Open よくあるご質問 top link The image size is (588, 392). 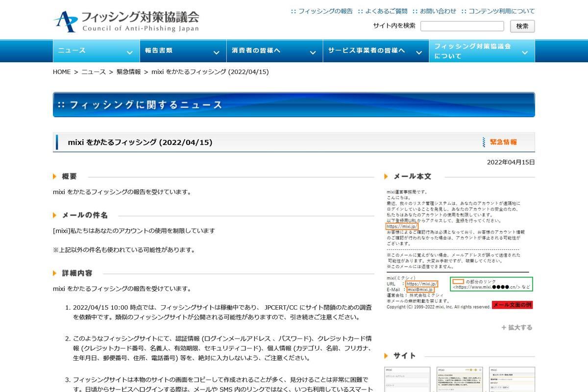coord(386,11)
